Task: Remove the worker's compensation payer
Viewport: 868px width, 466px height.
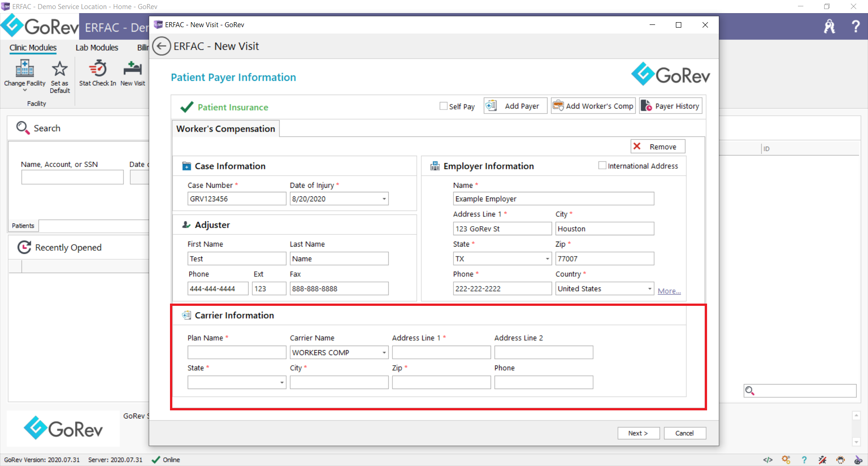Action: (658, 147)
